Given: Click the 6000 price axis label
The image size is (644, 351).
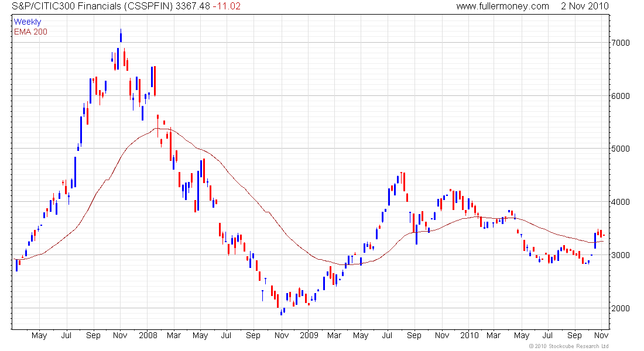Looking at the screenshot, I should tap(621, 96).
